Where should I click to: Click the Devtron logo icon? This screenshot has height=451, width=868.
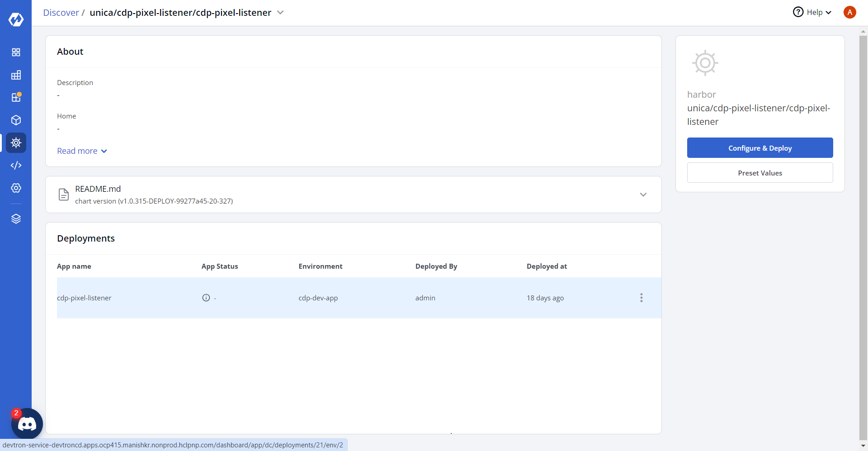coord(16,19)
